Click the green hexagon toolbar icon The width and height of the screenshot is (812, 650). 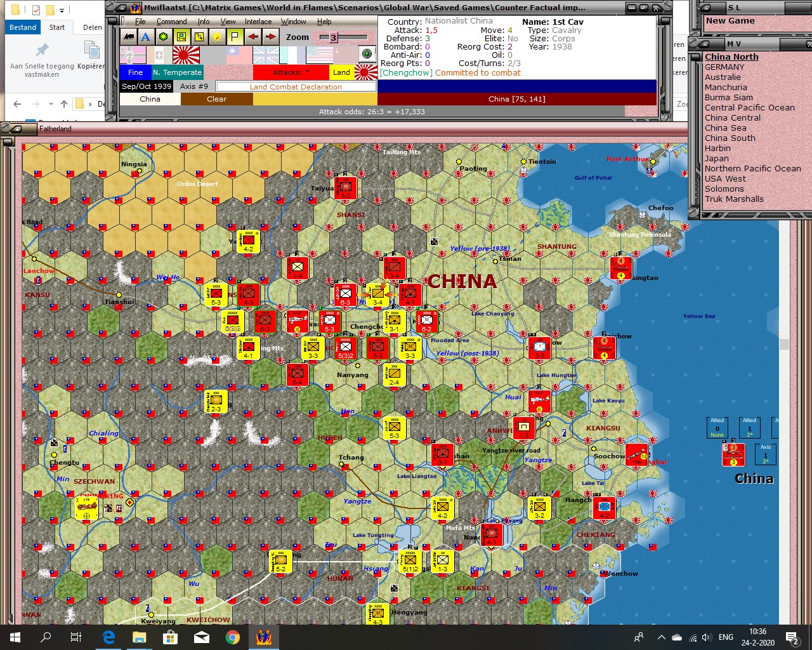(164, 37)
